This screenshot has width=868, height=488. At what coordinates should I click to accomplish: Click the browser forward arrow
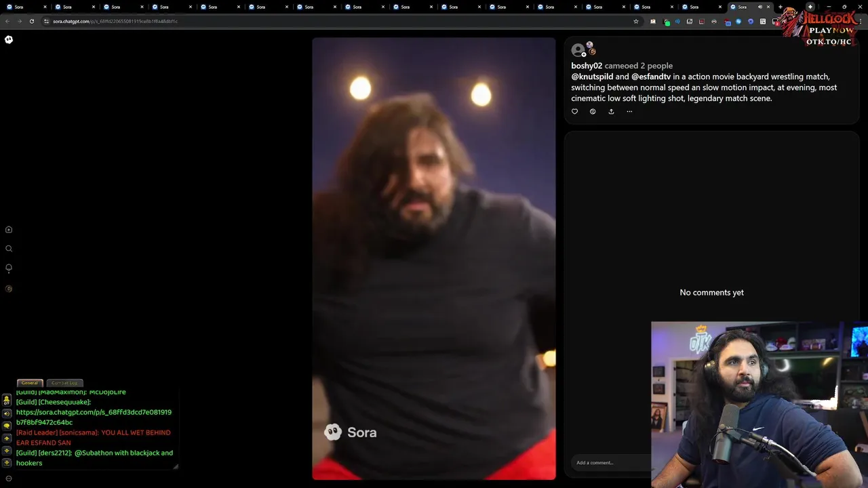pyautogui.click(x=19, y=21)
